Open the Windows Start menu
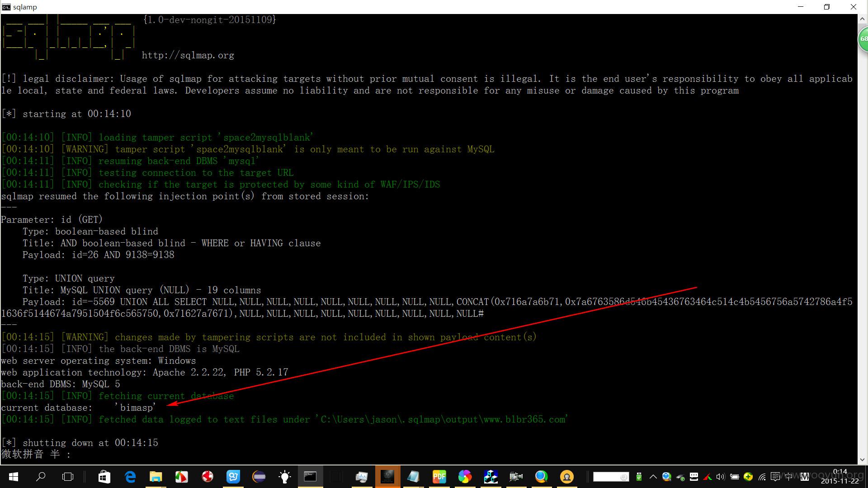868x488 pixels. [x=14, y=477]
